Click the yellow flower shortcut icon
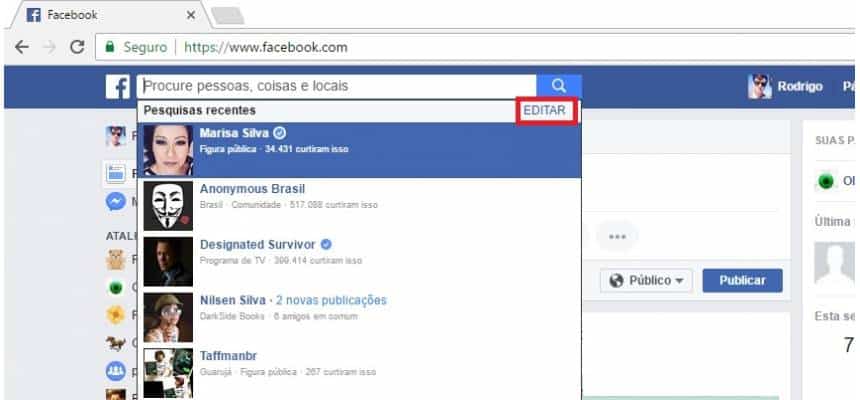Viewport: 860px width, 400px height. point(116,315)
